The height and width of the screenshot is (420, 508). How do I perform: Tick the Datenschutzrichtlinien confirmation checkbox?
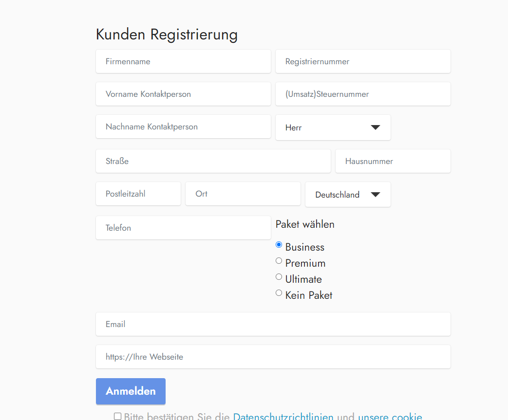117,416
